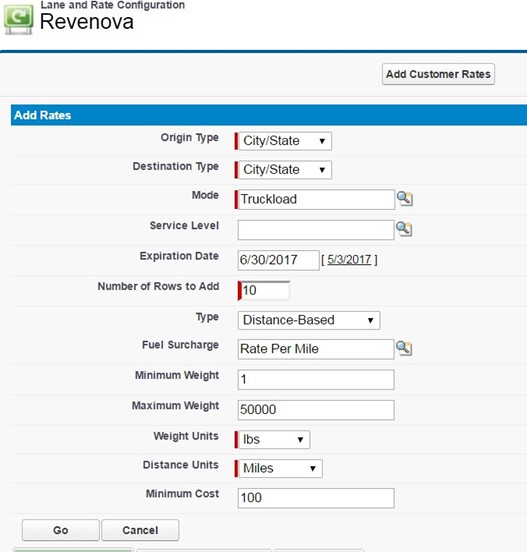Click the Maximum Weight label

[175, 406]
